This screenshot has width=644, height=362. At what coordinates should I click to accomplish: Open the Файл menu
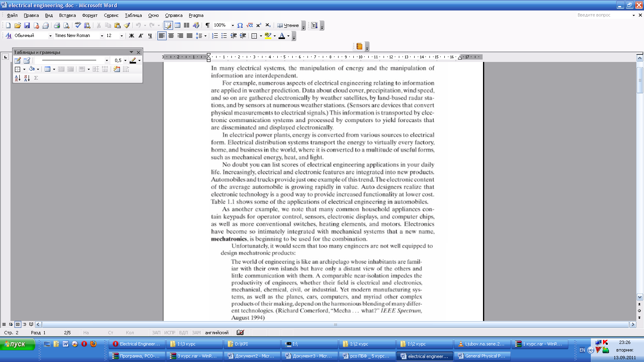pyautogui.click(x=12, y=15)
